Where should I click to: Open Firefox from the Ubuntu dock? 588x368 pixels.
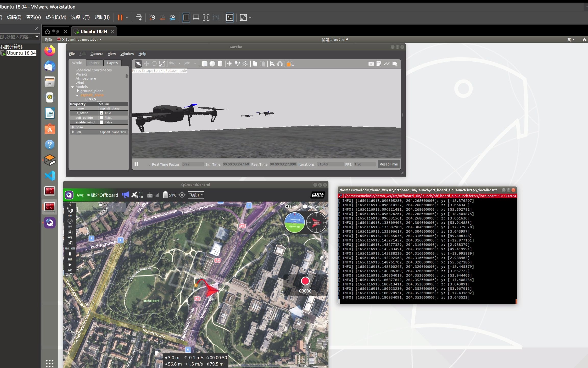coord(50,51)
